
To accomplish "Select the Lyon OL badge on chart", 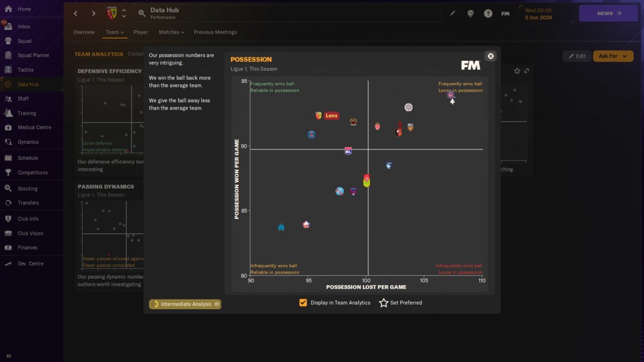I will pos(348,151).
